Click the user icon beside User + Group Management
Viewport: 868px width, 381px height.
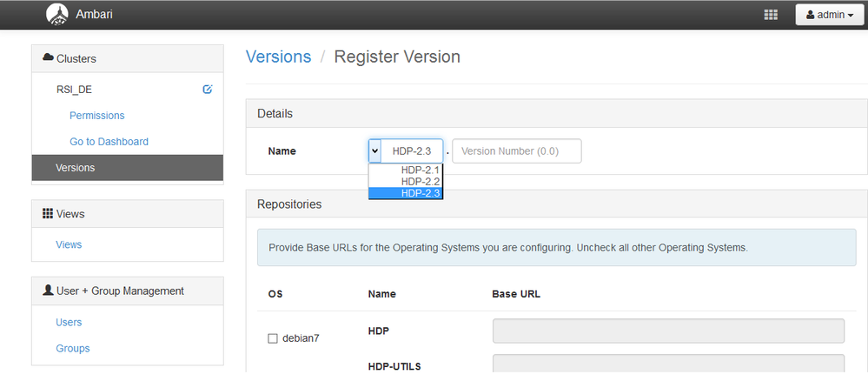point(48,291)
